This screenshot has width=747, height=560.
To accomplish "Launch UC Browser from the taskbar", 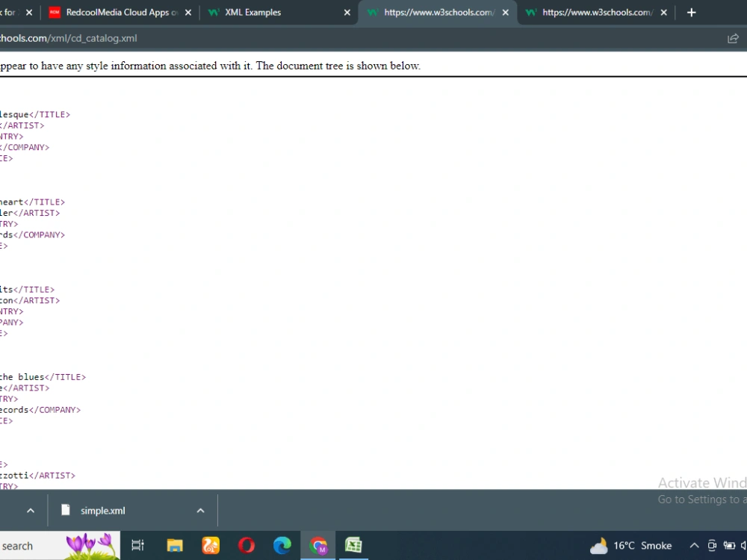I will pos(211,545).
